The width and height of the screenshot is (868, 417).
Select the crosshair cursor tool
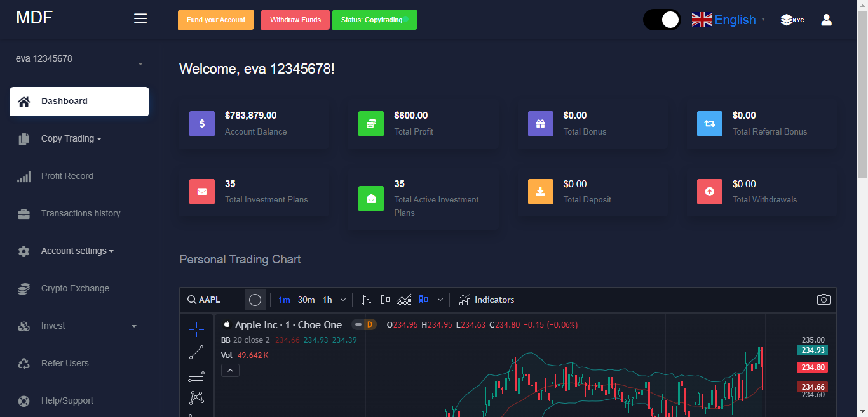[196, 329]
